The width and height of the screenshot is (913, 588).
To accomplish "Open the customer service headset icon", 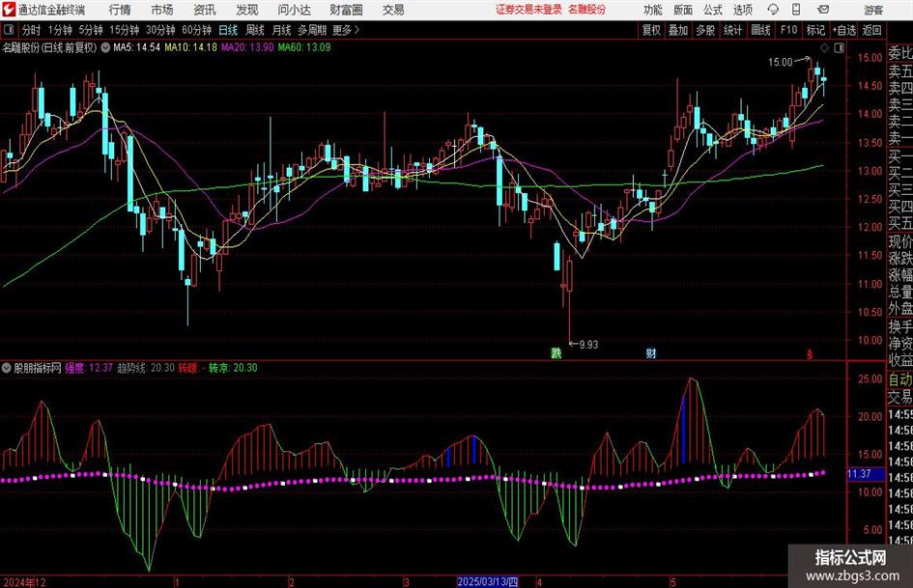I will pos(773,10).
